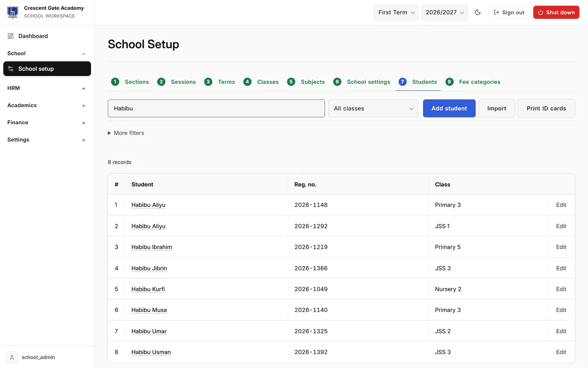Click the step 1 Sections badge

click(115, 82)
